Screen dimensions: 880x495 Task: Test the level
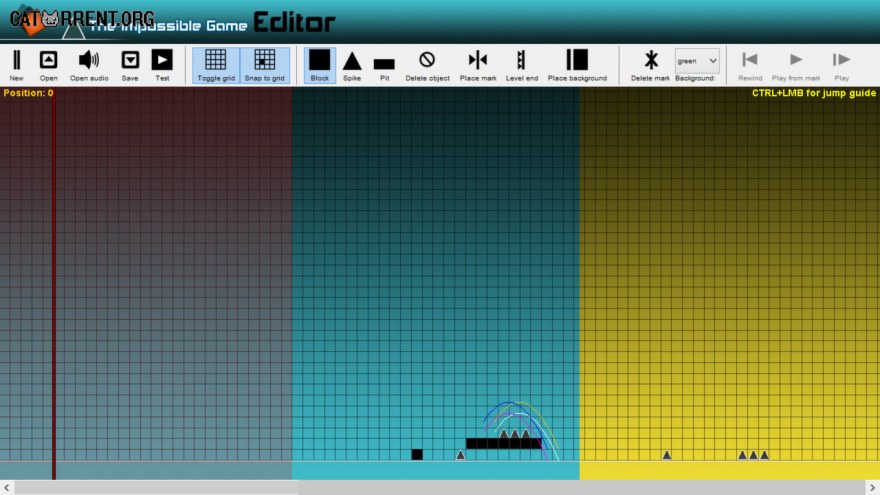(x=162, y=65)
